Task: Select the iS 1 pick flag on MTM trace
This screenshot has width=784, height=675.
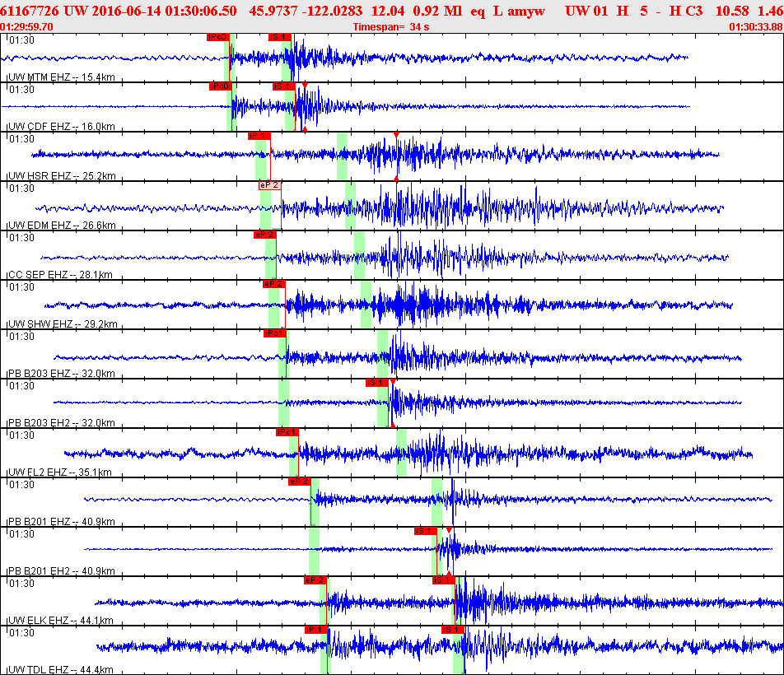Action: tap(279, 37)
